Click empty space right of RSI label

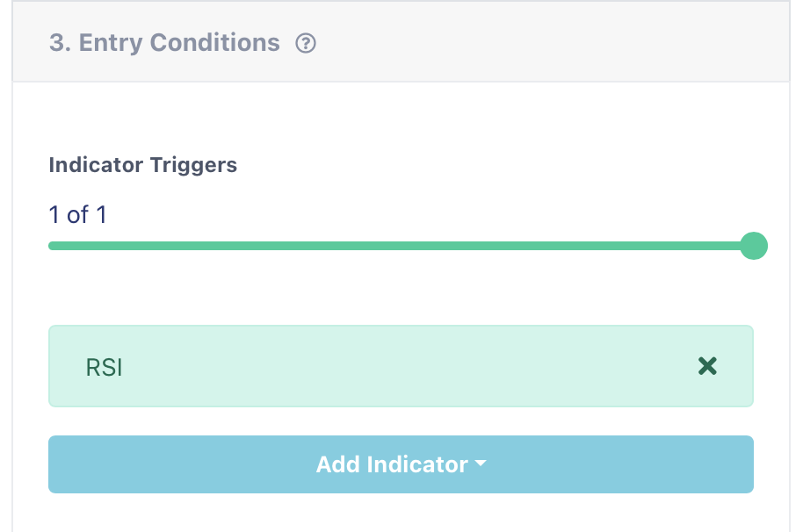[x=395, y=366]
